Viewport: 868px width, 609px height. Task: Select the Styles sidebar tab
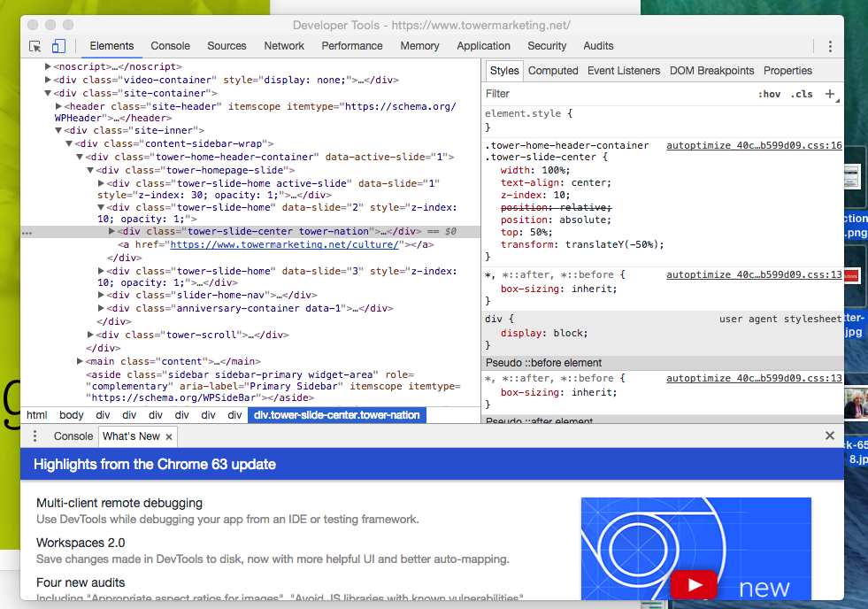504,71
